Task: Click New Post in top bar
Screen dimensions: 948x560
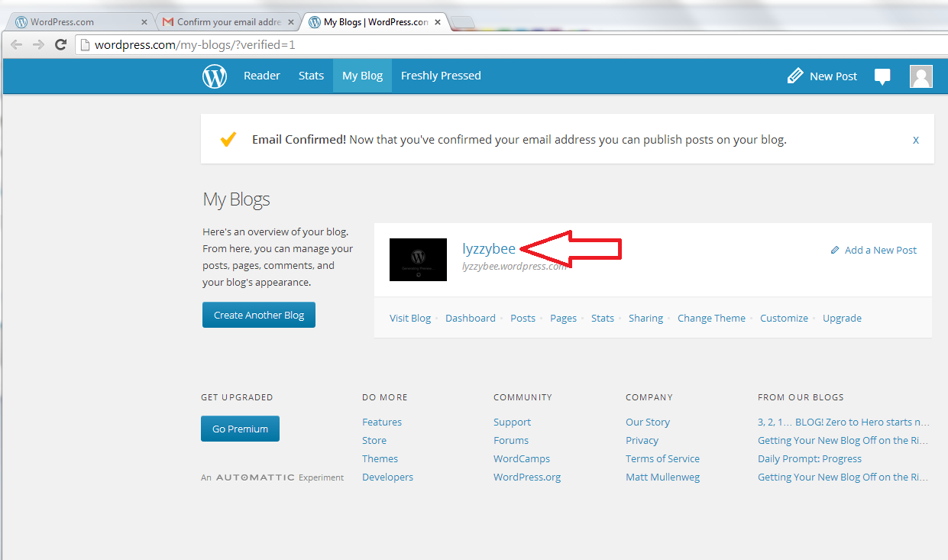Action: click(822, 76)
